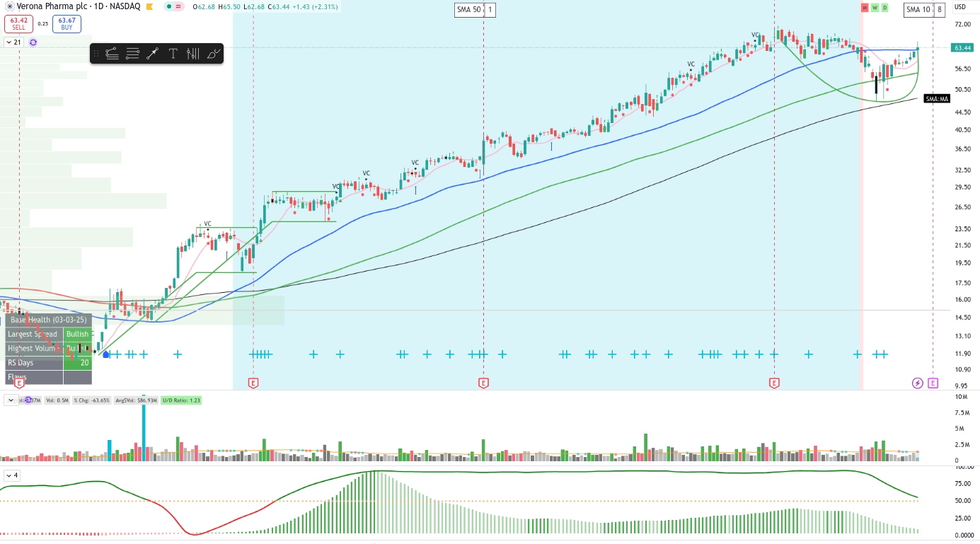This screenshot has height=544, width=980.
Task: Click the 72.00 price axis label
Action: point(962,25)
